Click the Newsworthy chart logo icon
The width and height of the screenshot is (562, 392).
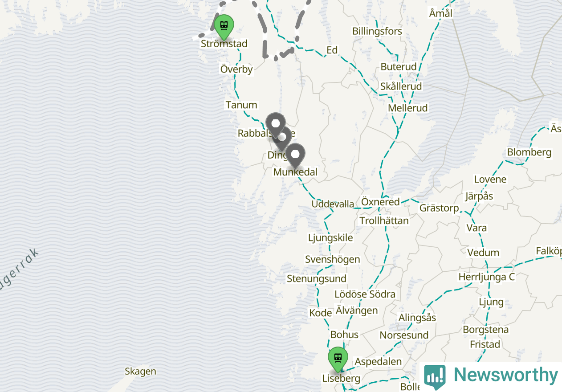[435, 376]
